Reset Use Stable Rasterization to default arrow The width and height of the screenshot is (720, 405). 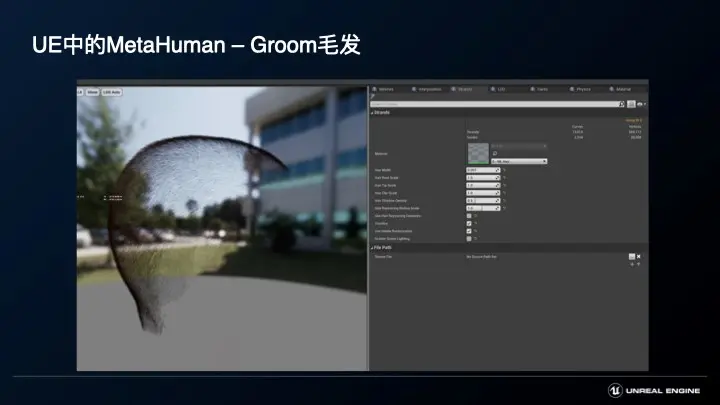(475, 231)
